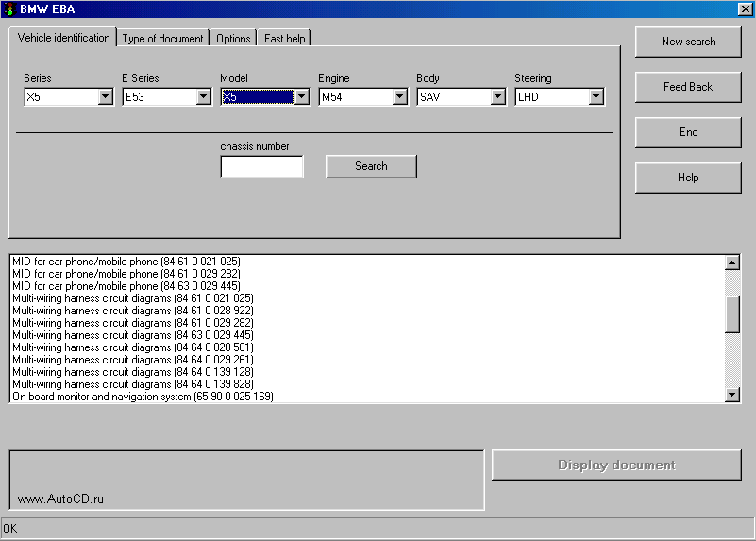Click the Feed Back button
The width and height of the screenshot is (756, 541).
[688, 87]
